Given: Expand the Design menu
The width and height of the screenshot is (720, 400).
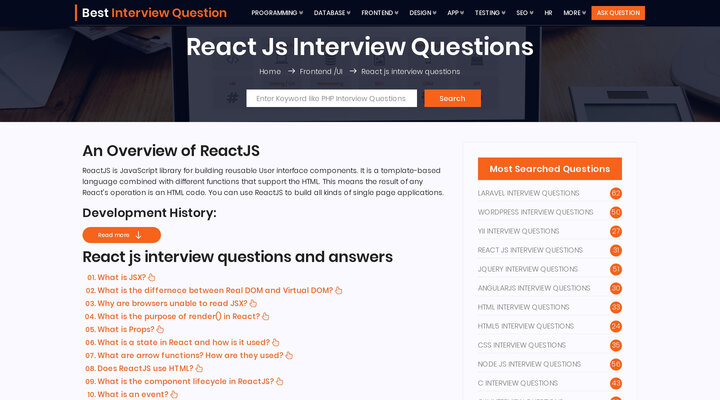Looking at the screenshot, I should tap(423, 13).
